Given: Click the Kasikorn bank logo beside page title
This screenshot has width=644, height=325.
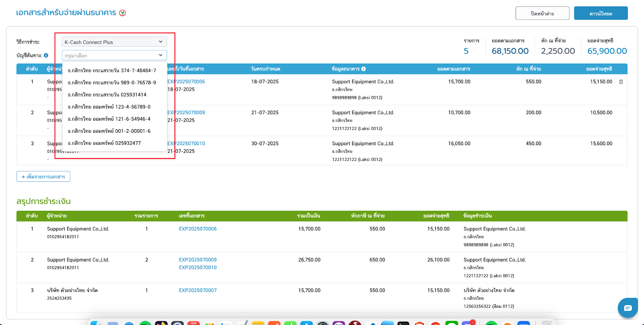Looking at the screenshot, I should (x=122, y=13).
